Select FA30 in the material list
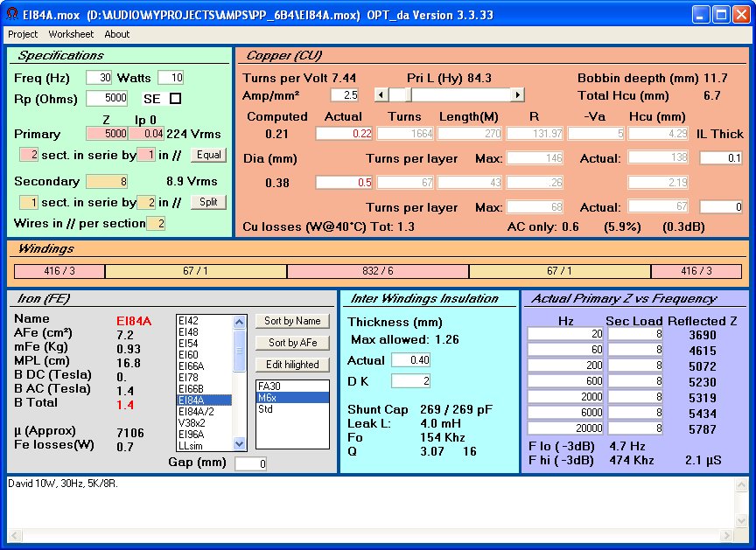 (292, 386)
